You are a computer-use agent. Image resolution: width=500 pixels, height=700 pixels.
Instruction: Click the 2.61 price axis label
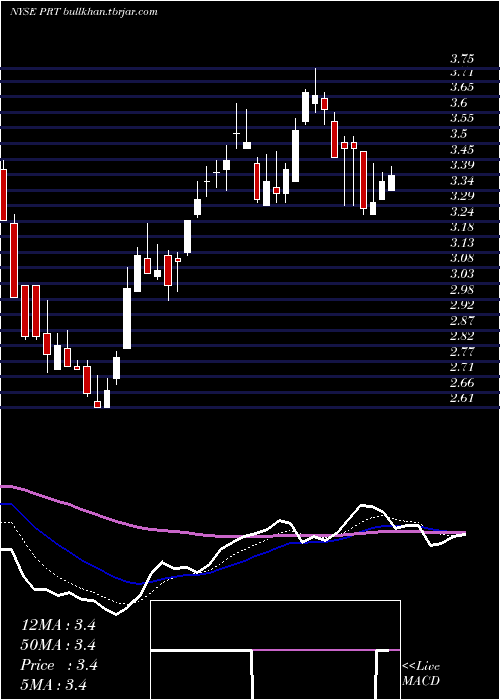click(x=462, y=398)
